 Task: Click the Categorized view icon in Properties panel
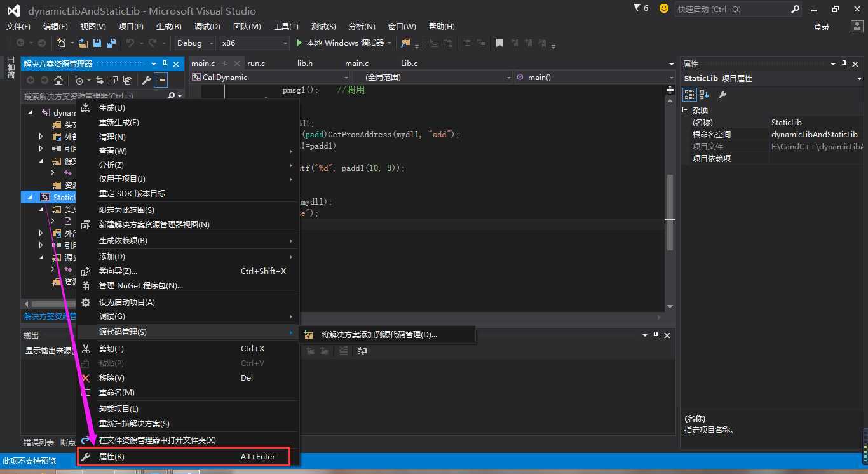[689, 95]
